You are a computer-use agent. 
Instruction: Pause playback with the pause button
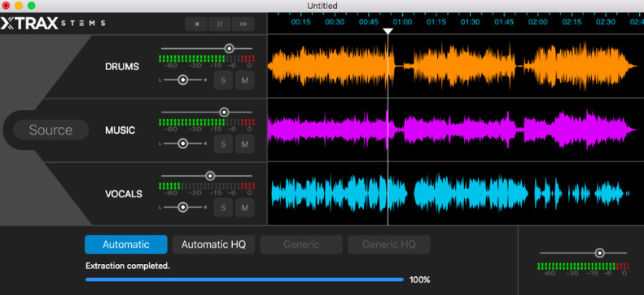(220, 24)
